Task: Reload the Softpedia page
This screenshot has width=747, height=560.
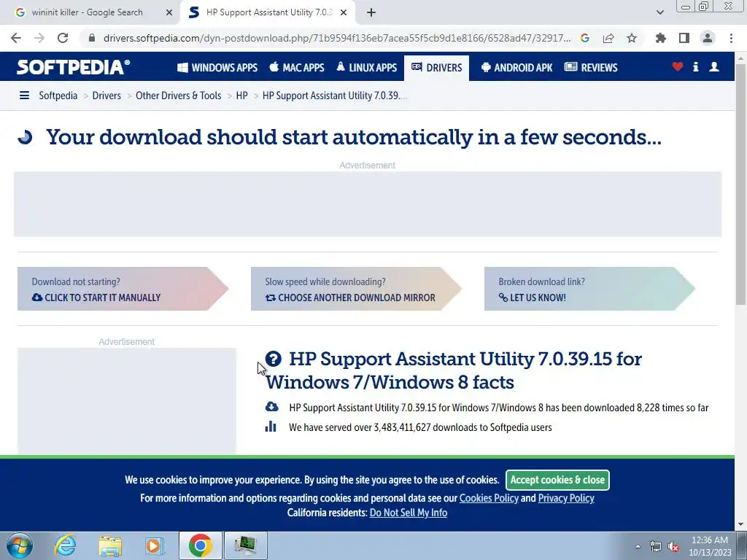Action: pyautogui.click(x=63, y=38)
